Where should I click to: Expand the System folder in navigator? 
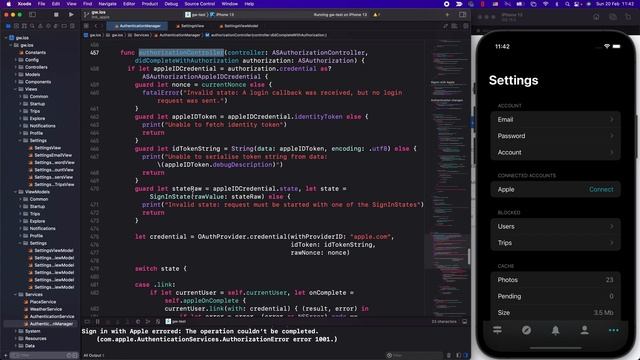(16, 331)
